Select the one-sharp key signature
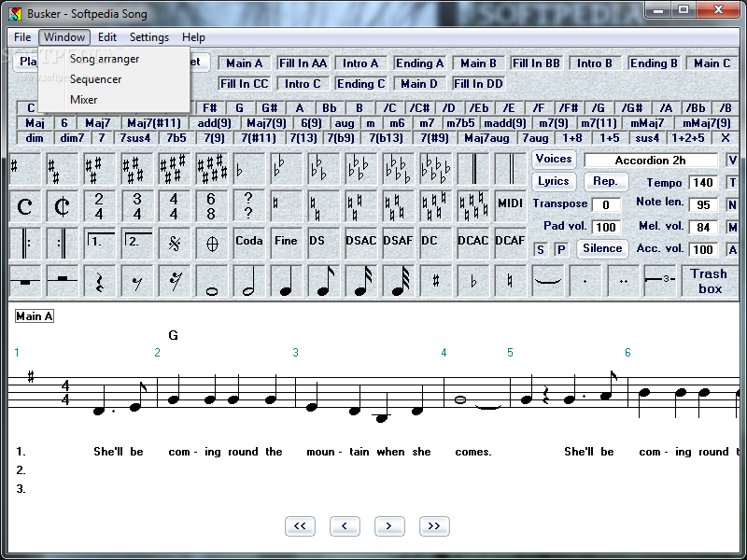This screenshot has width=747, height=560. (25, 169)
